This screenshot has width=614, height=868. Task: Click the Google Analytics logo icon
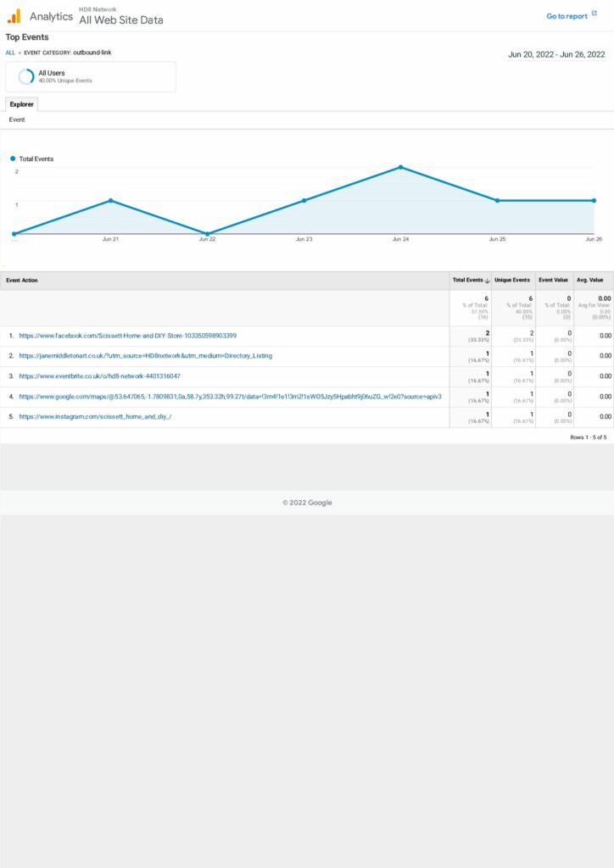(x=14, y=16)
